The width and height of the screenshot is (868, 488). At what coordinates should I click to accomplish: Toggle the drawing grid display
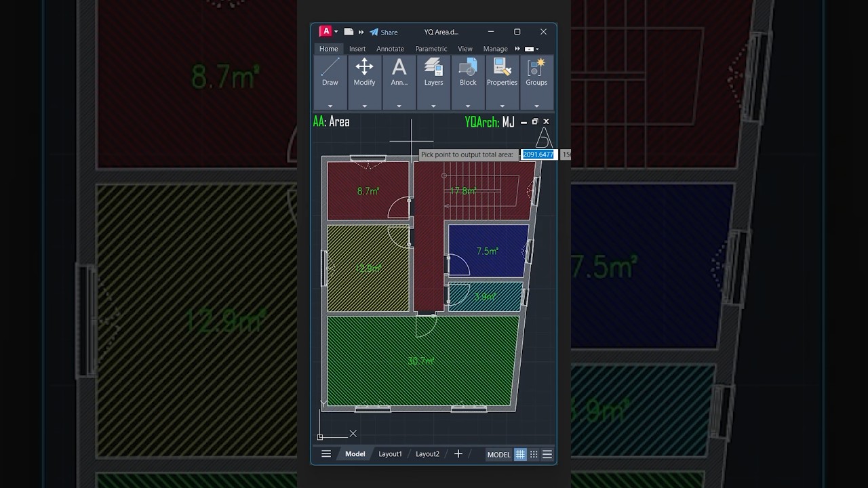(520, 455)
